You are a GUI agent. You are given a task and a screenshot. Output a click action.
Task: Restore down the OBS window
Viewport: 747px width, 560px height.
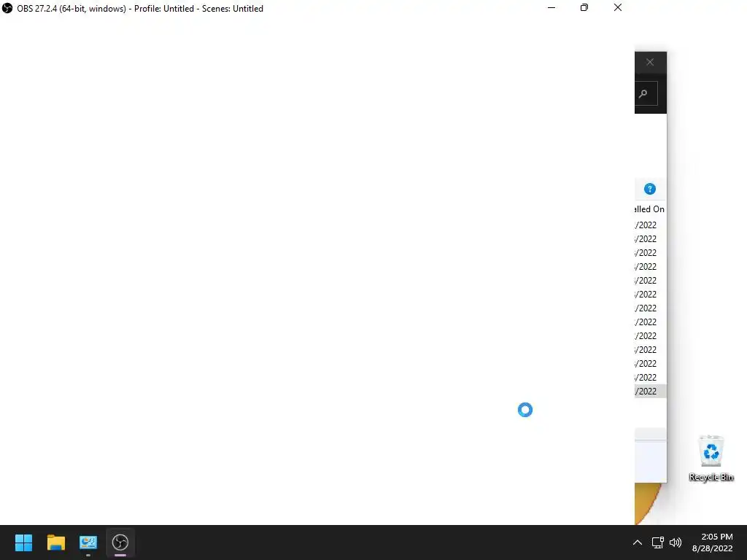(584, 7)
